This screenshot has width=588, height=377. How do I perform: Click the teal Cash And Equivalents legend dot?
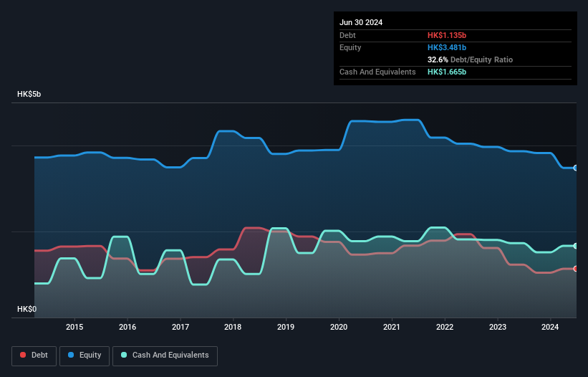click(x=124, y=355)
